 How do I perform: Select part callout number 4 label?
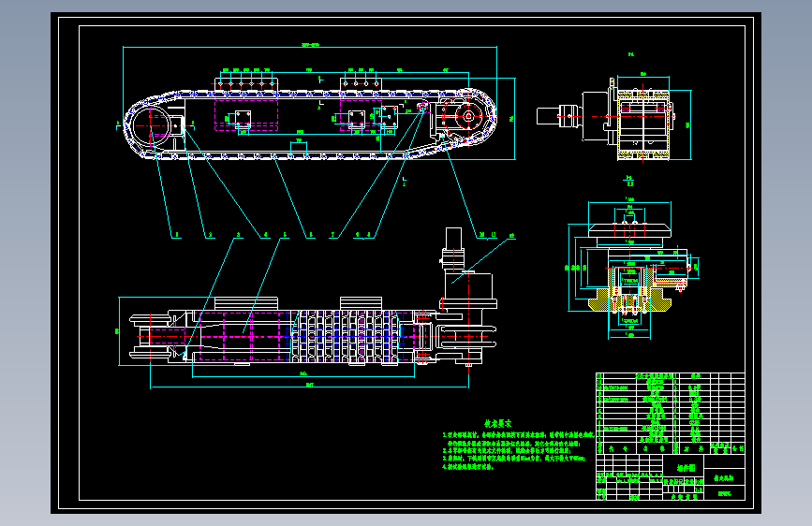tap(266, 235)
